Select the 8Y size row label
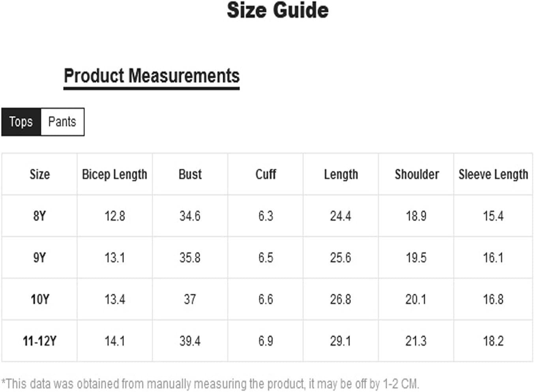The width and height of the screenshot is (534, 392). [x=39, y=216]
